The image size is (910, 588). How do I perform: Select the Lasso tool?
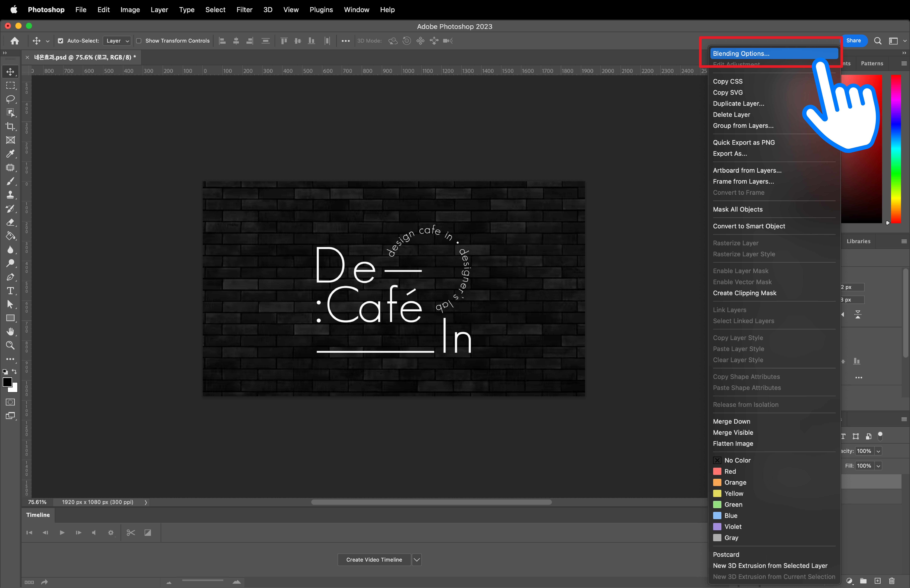pos(10,99)
